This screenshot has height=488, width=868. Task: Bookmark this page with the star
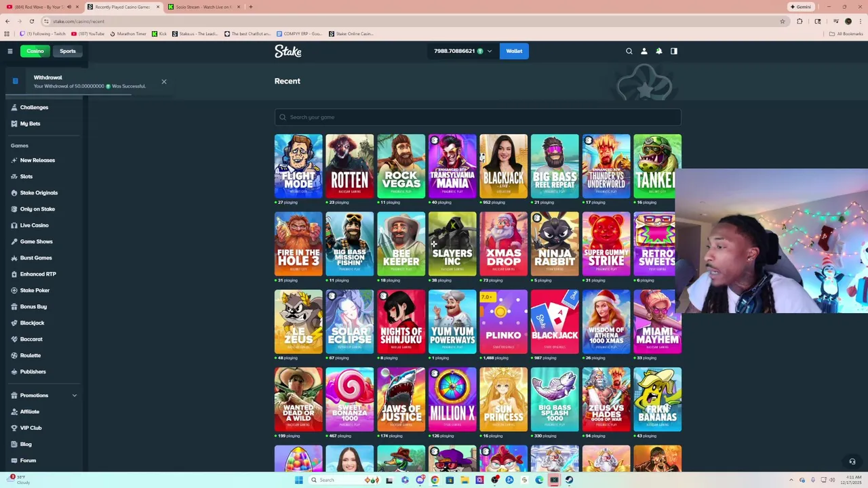pyautogui.click(x=783, y=21)
